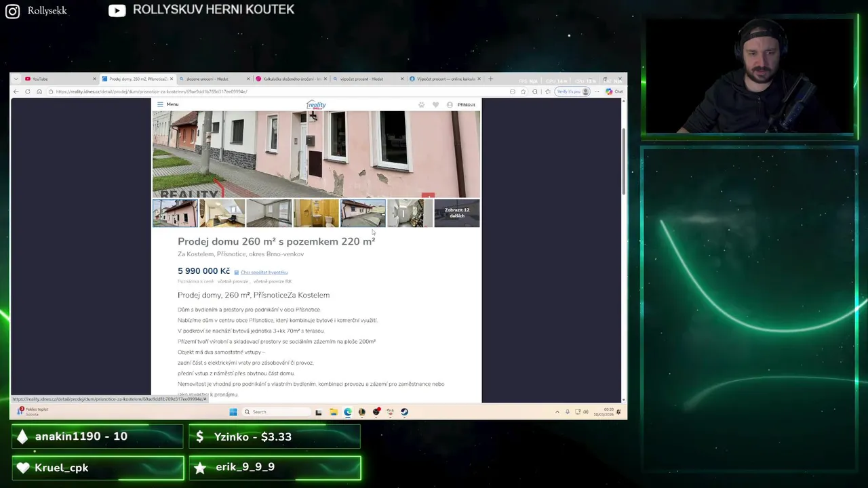
Task: Click the user profile icon next to Přihlásit
Action: tap(450, 104)
